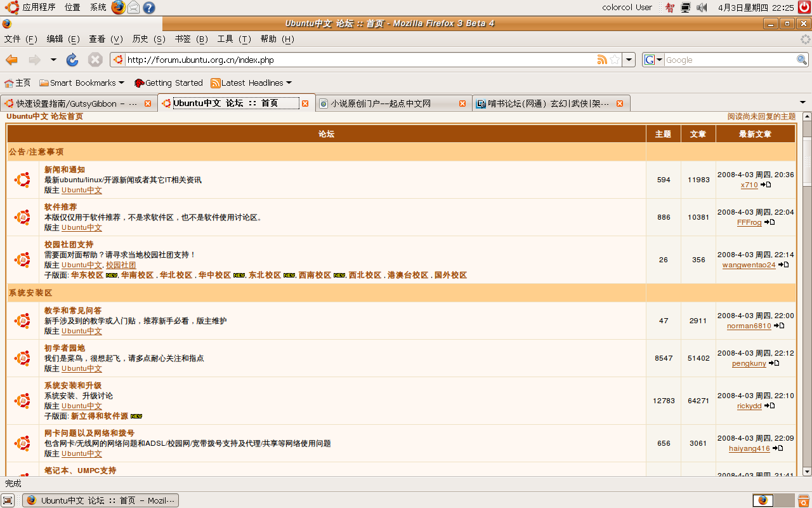
Task: Open the 软件推荐 forum link
Action: coord(61,207)
